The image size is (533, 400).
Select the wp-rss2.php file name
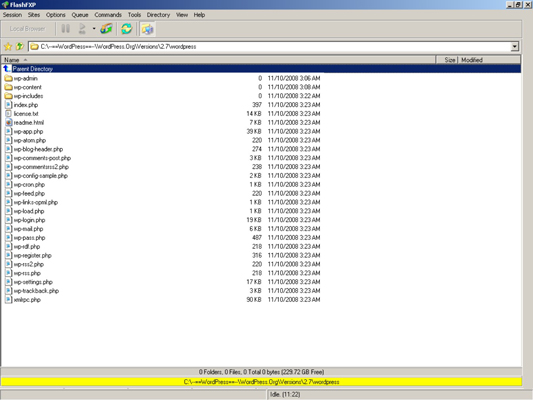[x=29, y=264]
